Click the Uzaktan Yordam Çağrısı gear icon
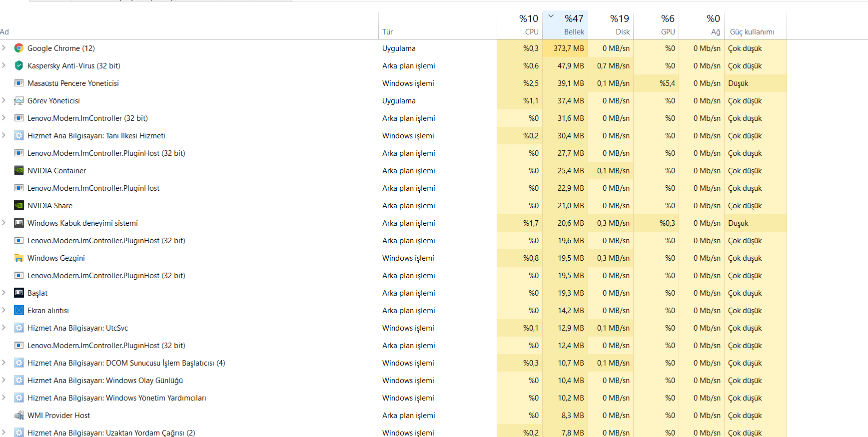 [x=19, y=433]
